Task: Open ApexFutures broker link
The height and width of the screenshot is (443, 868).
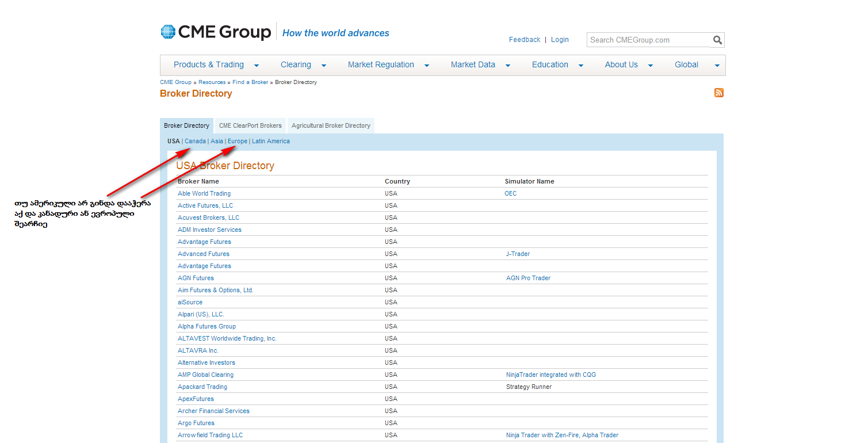Action: (196, 399)
